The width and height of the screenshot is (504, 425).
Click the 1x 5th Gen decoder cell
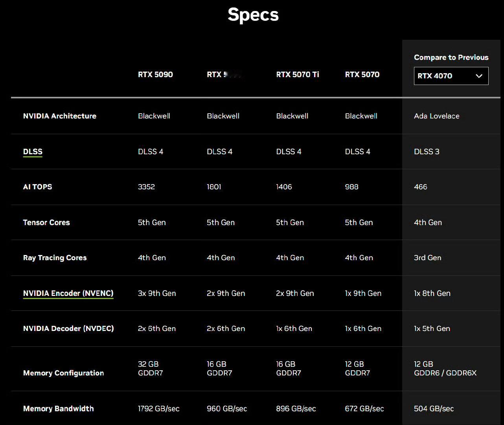[432, 329]
